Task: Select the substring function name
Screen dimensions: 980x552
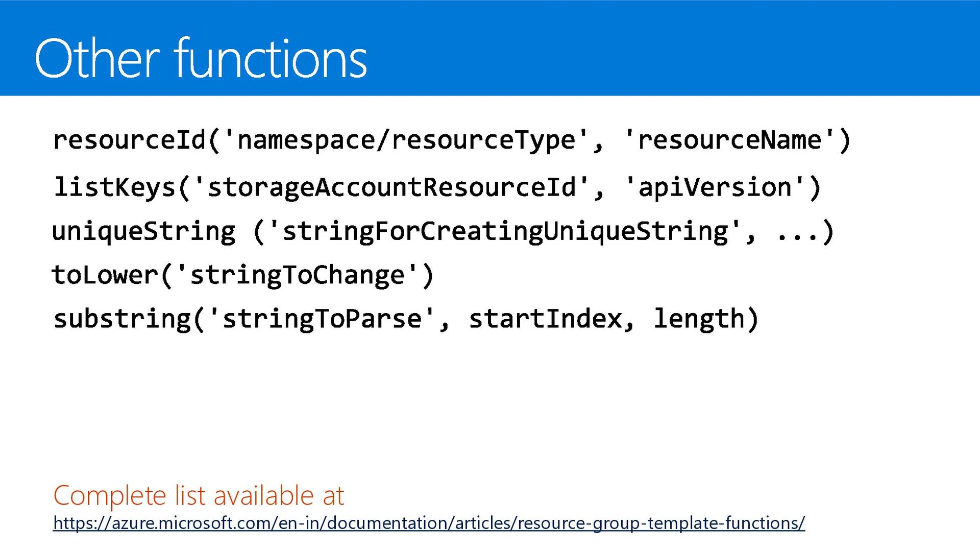Action: (122, 319)
